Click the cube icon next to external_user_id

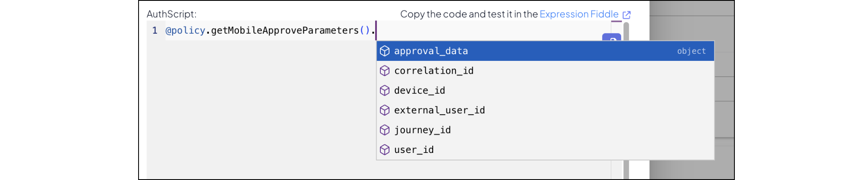[x=384, y=110]
